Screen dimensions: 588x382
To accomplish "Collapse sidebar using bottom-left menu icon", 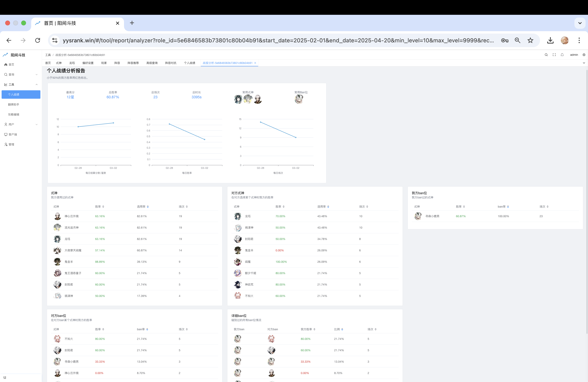I will [x=5, y=378].
